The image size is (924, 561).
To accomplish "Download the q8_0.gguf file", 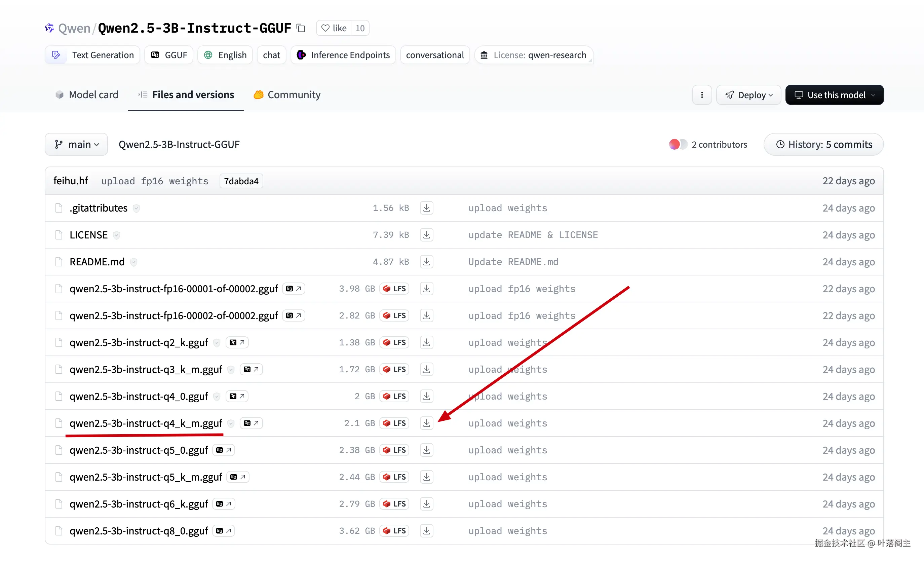I will click(x=426, y=531).
